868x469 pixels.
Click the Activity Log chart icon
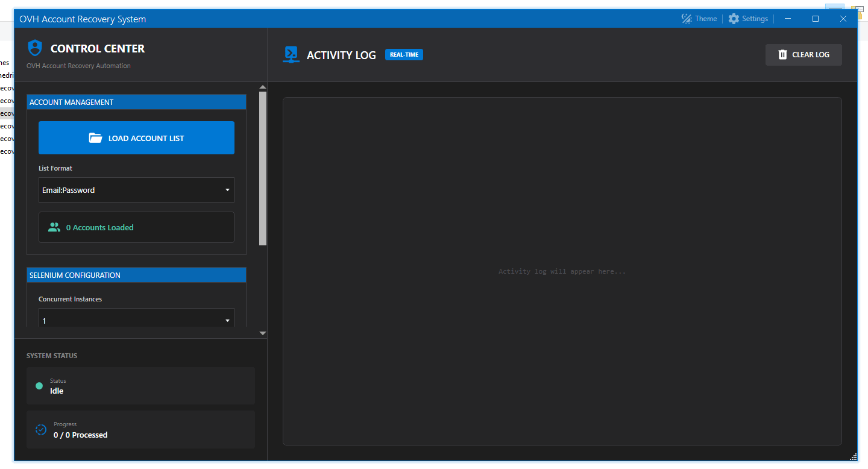291,54
